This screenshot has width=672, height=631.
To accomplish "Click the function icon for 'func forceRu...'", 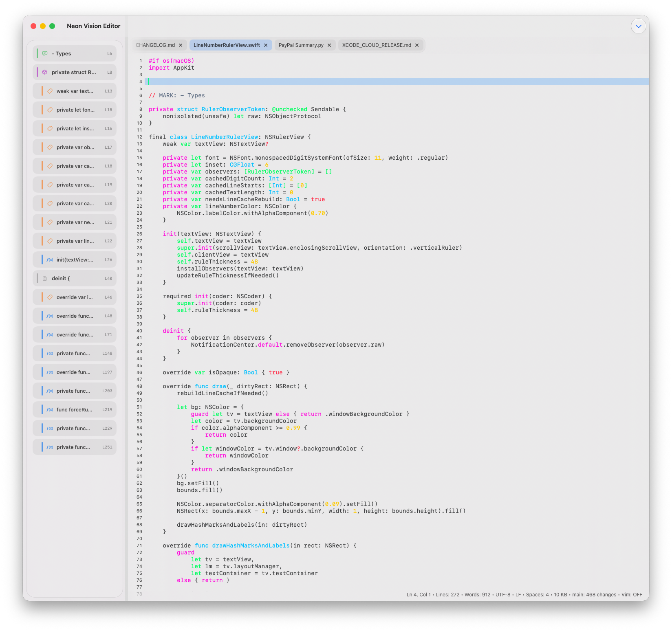I will [50, 409].
